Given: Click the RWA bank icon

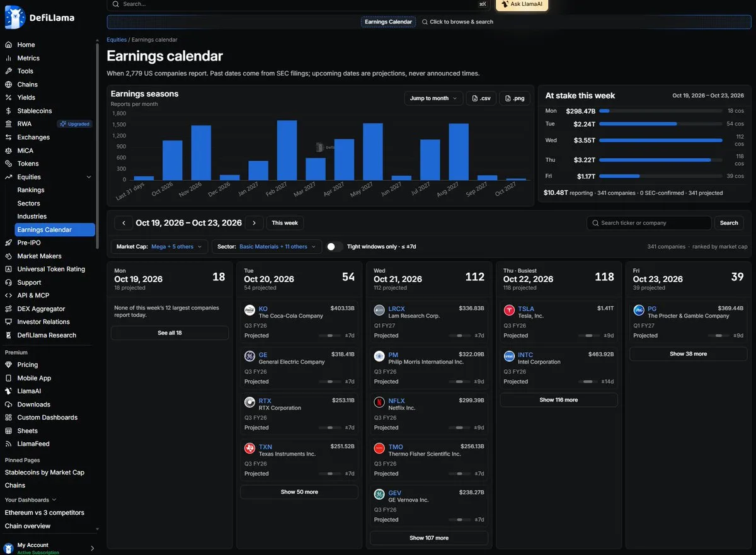Looking at the screenshot, I should (x=9, y=124).
